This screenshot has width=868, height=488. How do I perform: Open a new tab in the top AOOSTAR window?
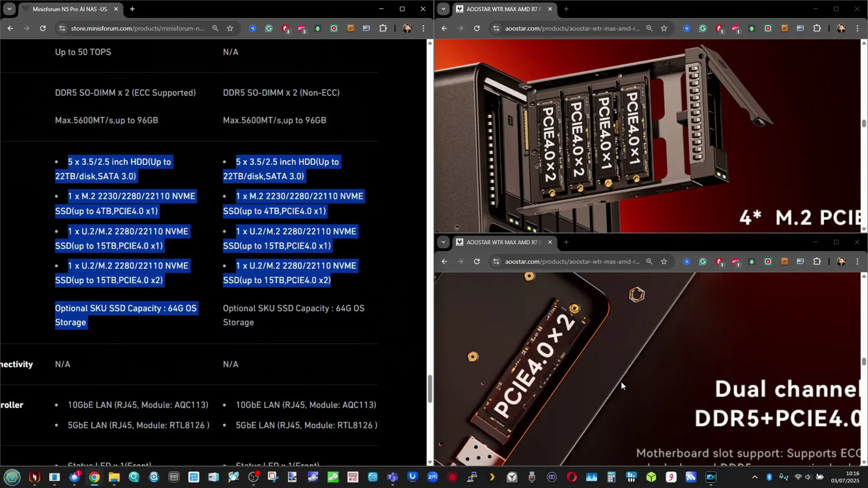pyautogui.click(x=566, y=9)
